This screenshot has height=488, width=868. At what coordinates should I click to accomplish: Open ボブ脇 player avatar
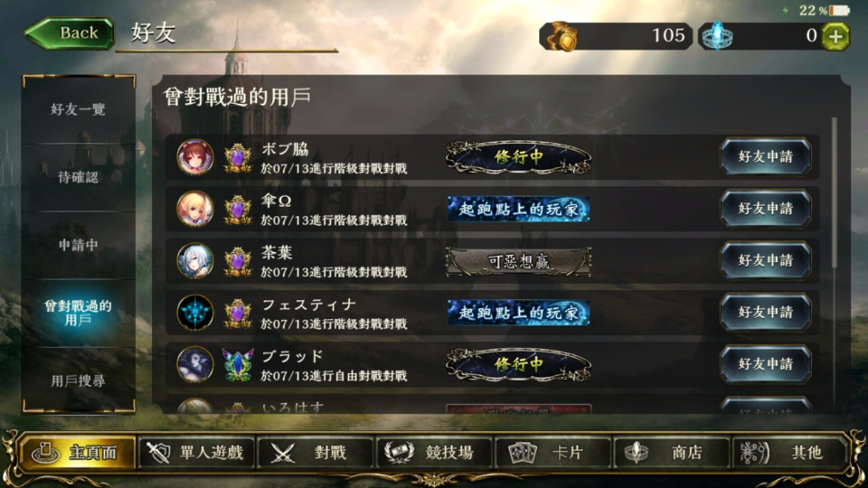coord(195,157)
